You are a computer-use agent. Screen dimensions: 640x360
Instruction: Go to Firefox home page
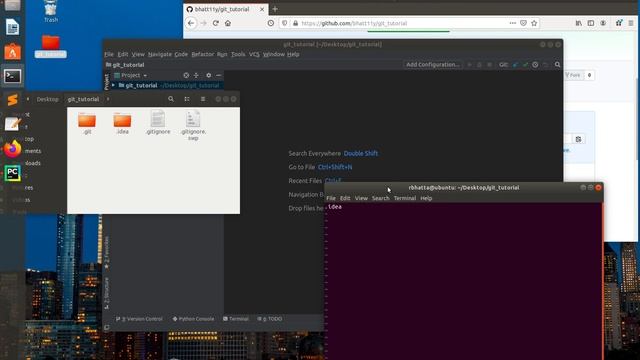[x=228, y=23]
